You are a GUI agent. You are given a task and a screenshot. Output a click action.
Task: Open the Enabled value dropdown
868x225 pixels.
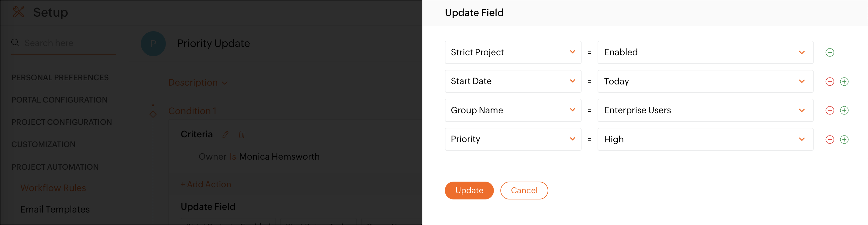pyautogui.click(x=705, y=53)
